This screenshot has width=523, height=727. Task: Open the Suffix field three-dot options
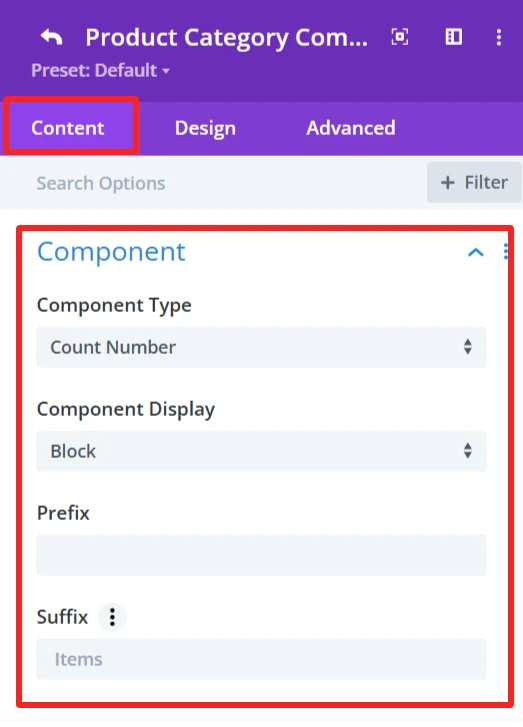point(112,617)
